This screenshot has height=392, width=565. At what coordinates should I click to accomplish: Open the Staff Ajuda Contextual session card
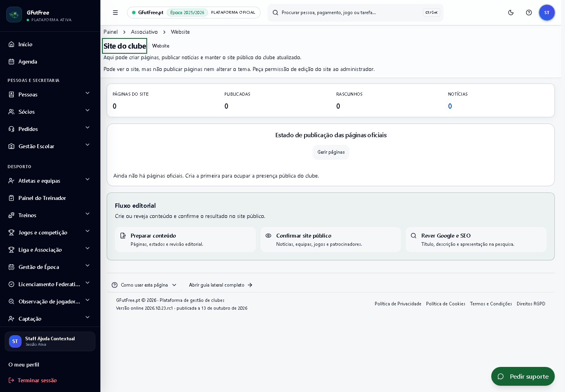click(50, 341)
